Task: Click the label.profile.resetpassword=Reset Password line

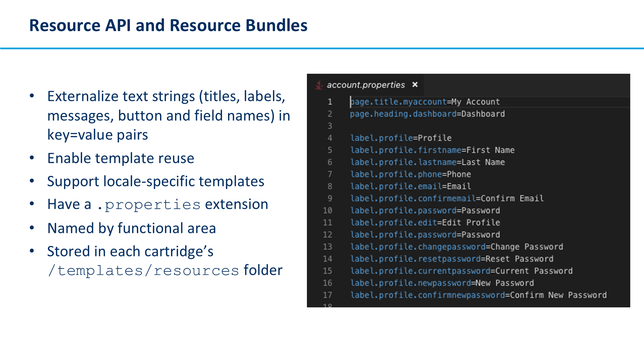Action: [452, 259]
